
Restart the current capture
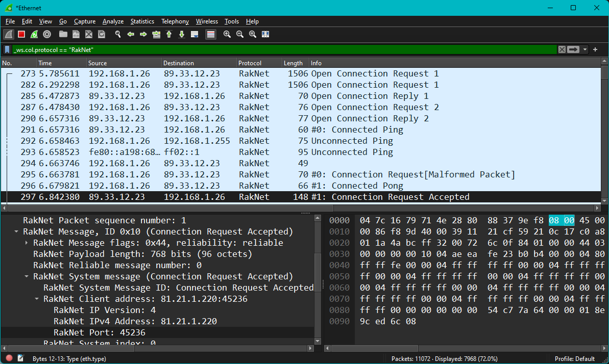pos(34,34)
